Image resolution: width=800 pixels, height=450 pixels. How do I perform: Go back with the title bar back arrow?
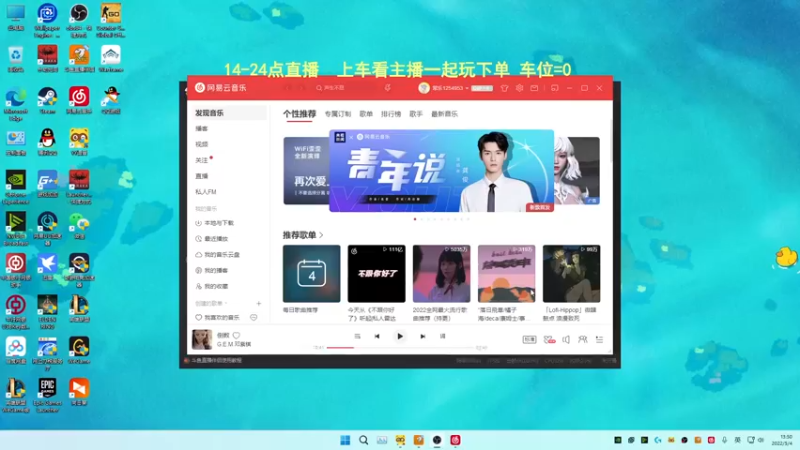pos(287,88)
